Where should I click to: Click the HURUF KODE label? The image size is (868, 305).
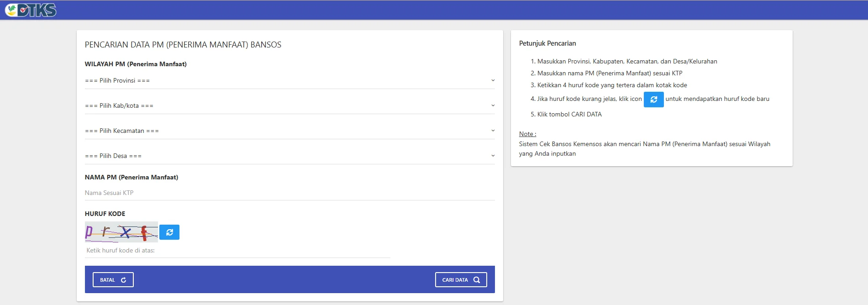[x=105, y=214]
